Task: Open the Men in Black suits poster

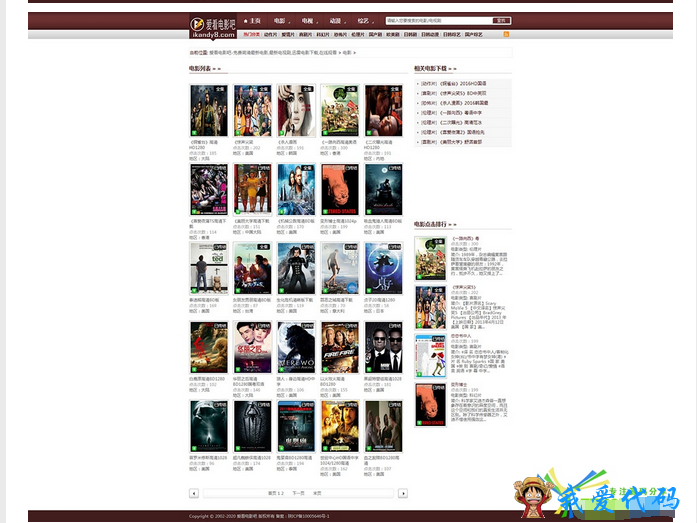Action: click(x=383, y=347)
